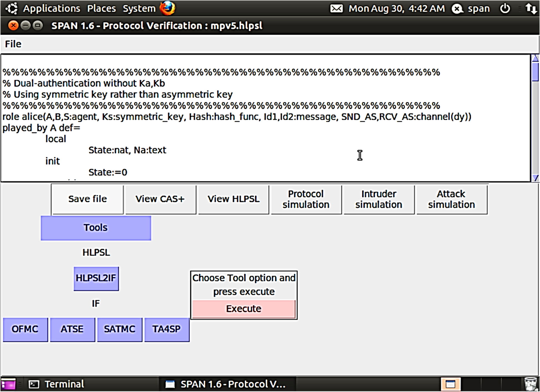Click the Tools button
This screenshot has height=392, width=540.
[96, 228]
